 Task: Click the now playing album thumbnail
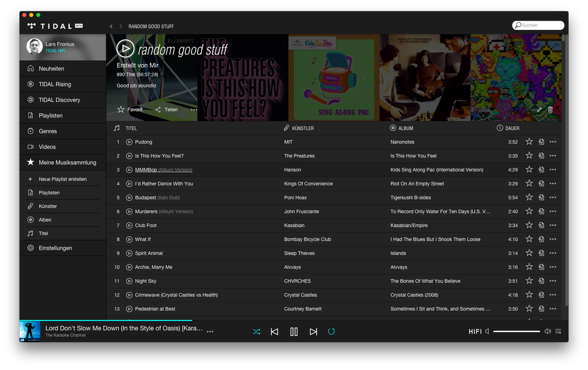30,332
